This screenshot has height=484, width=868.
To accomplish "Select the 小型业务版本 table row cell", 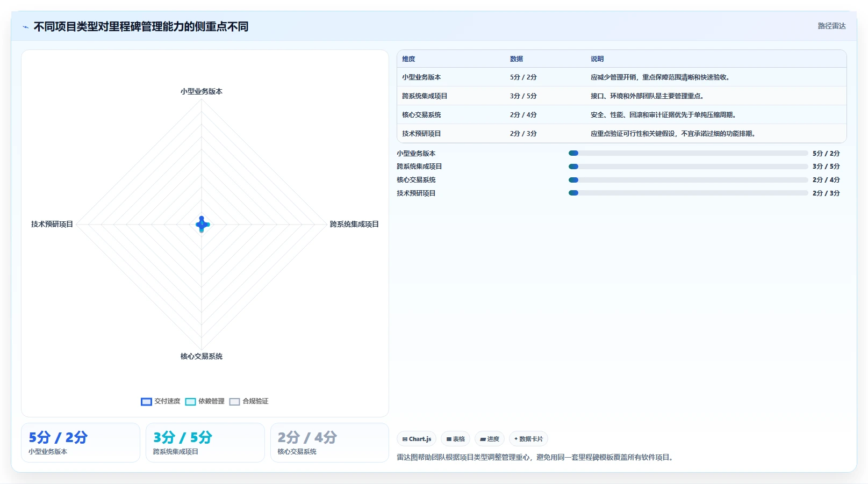I will 421,77.
